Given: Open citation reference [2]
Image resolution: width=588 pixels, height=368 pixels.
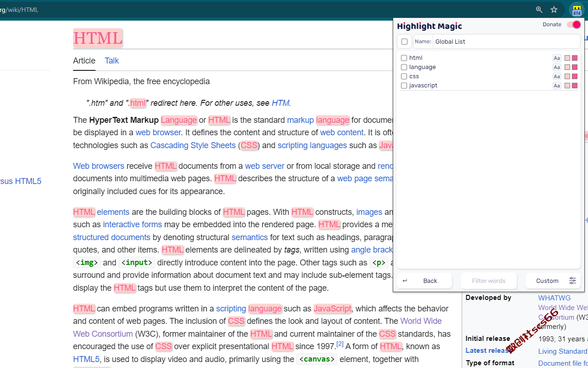Looking at the screenshot, I should [x=340, y=344].
